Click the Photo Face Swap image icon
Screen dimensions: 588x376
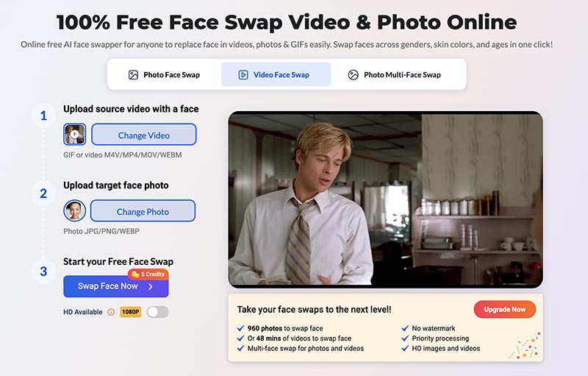coord(133,74)
